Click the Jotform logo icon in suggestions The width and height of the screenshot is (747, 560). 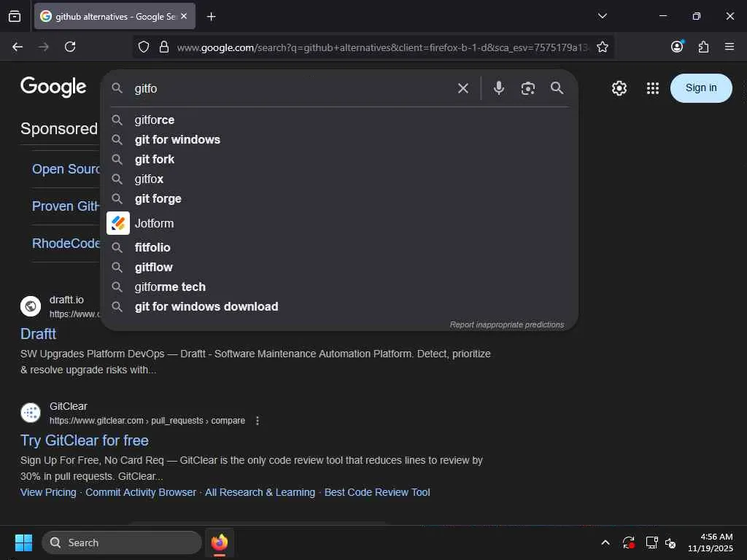point(117,223)
